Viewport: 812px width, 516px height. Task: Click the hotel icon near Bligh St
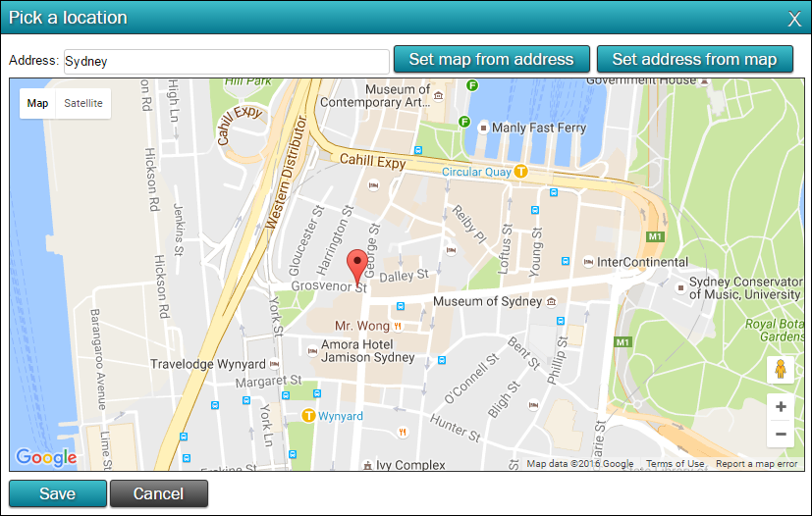coord(533,405)
